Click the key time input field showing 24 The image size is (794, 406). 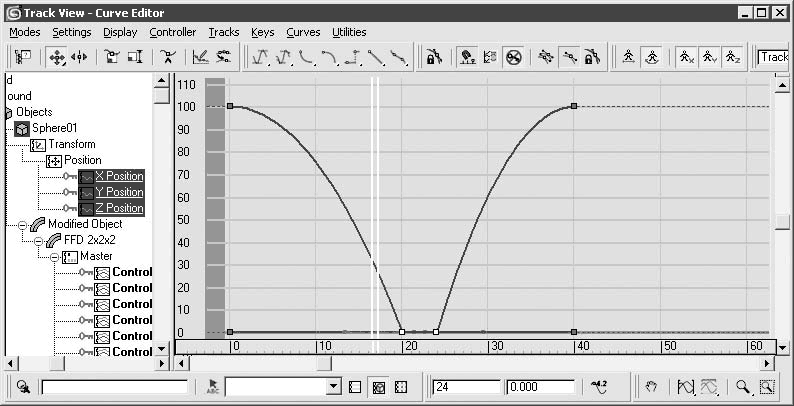point(465,386)
